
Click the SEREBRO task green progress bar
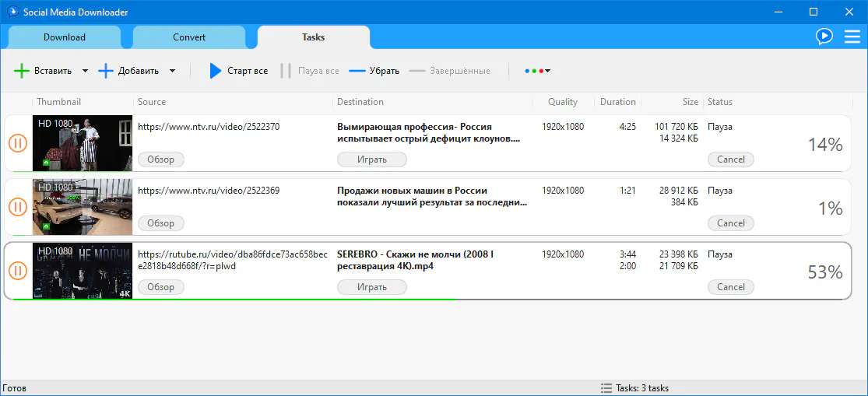click(x=234, y=299)
